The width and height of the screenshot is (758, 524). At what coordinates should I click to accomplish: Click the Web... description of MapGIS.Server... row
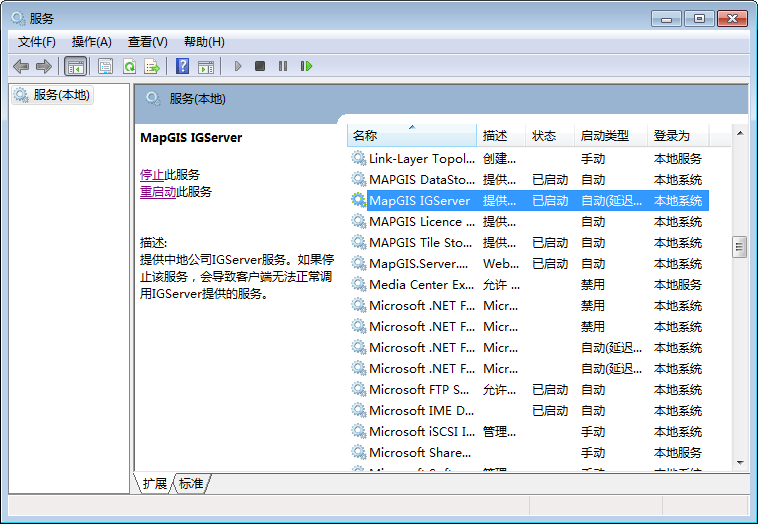tap(501, 263)
